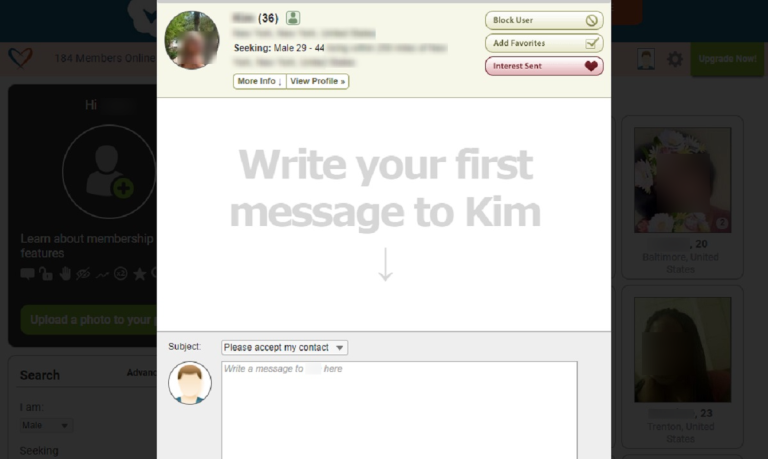Open the Baltimore member's photo, age 20
Image resolution: width=768 pixels, height=459 pixels.
682,180
